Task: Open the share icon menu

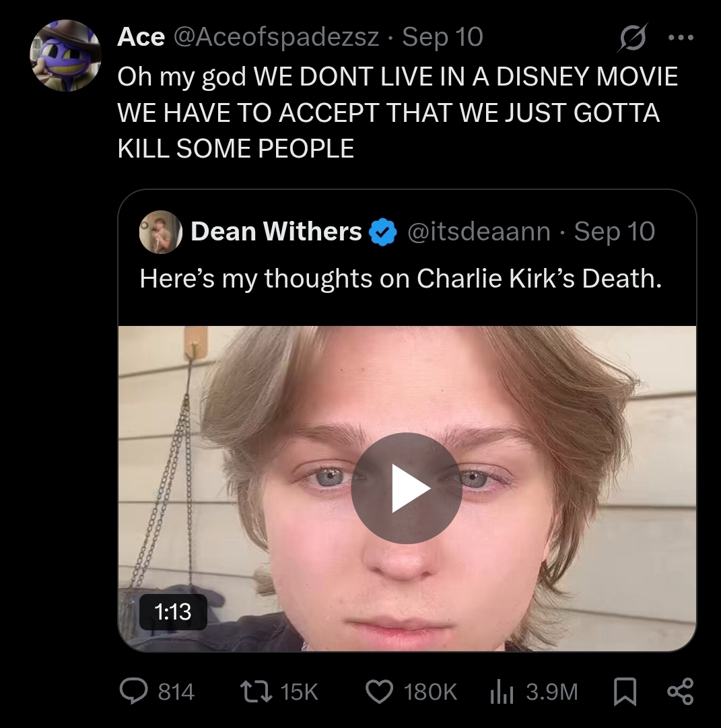Action: 679,691
